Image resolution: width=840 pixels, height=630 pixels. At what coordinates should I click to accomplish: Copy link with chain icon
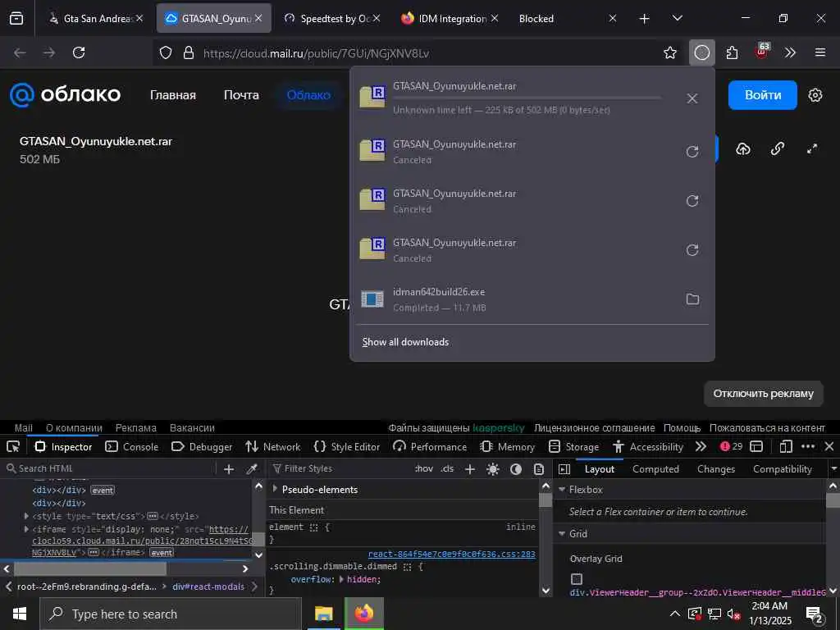coord(778,149)
